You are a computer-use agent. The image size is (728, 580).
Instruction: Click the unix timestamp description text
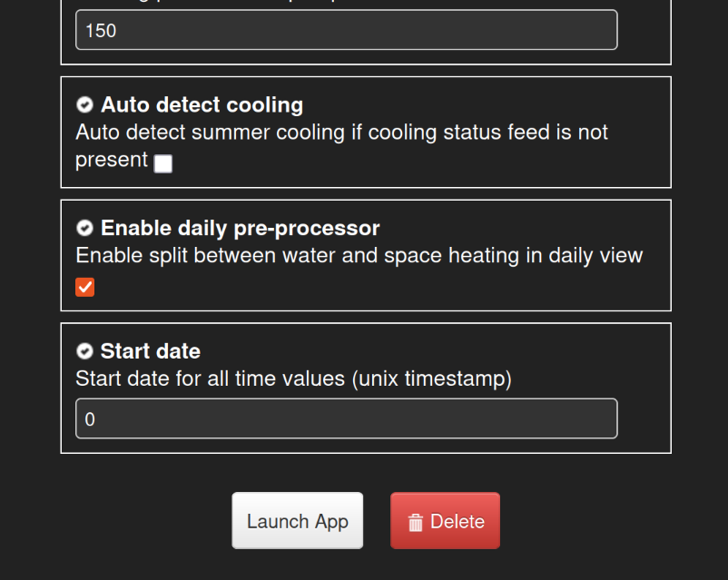[x=293, y=378]
